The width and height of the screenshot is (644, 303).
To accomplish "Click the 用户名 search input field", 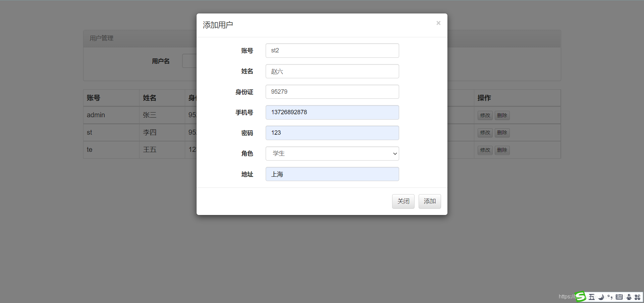I will pyautogui.click(x=190, y=61).
